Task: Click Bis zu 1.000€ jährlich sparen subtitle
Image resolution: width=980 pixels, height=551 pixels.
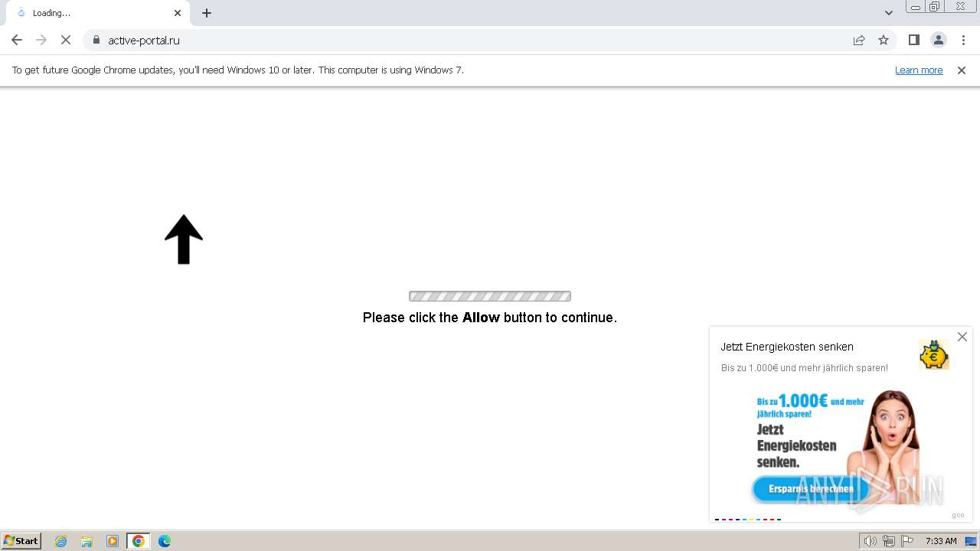Action: coord(805,367)
